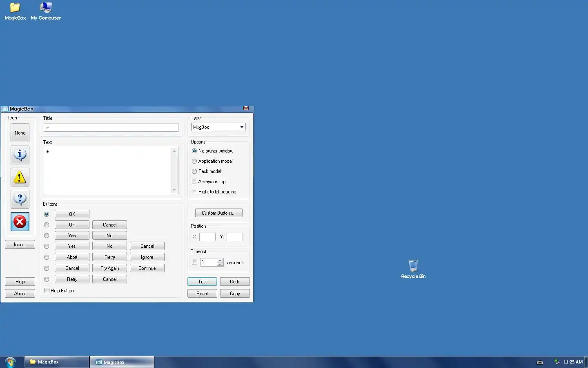Click the Test button
588x368 pixels.
pos(202,282)
